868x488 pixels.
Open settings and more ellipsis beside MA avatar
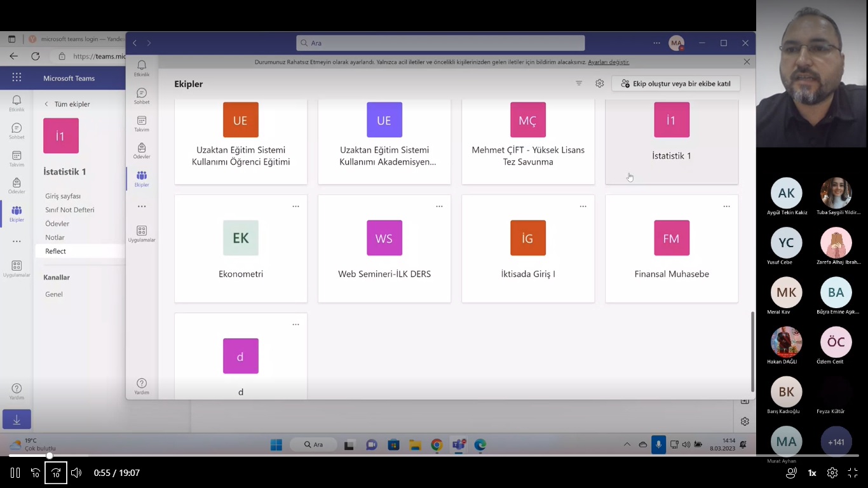(656, 43)
